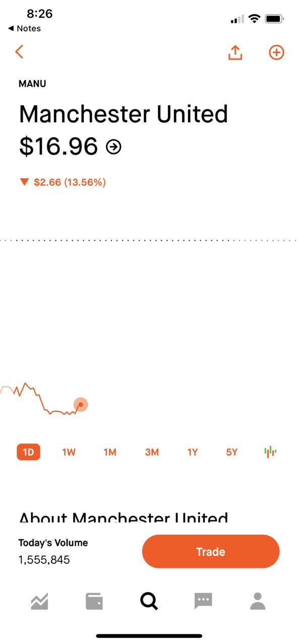
Task: Tap the $2.66 (13.56%) change label
Action: pos(70,182)
